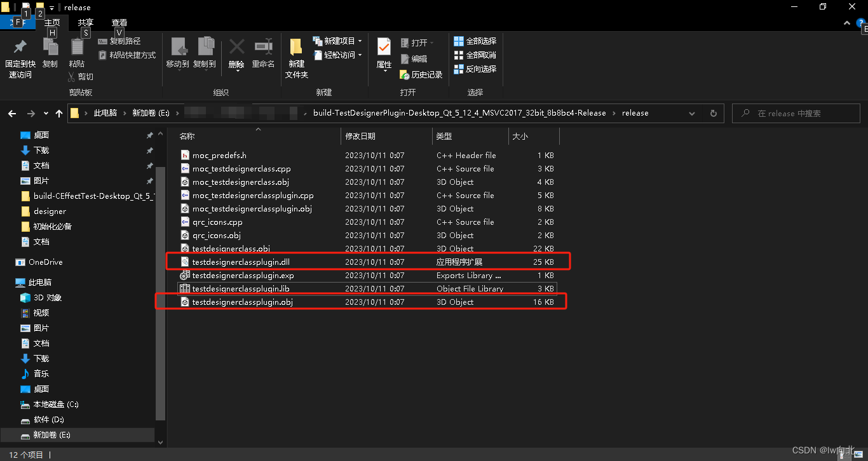Select 3D 对象 in navigation pane
Screen dimensions: 868x461
(x=47, y=298)
